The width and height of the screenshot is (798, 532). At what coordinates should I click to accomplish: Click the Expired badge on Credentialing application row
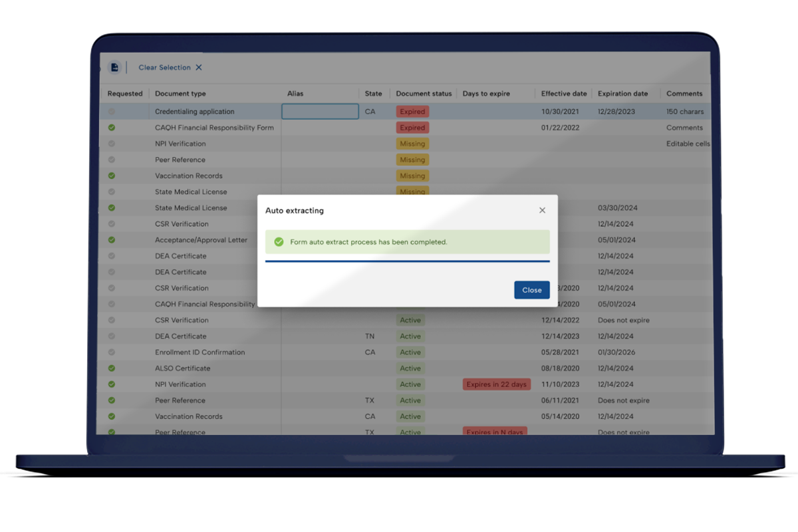pyautogui.click(x=412, y=112)
